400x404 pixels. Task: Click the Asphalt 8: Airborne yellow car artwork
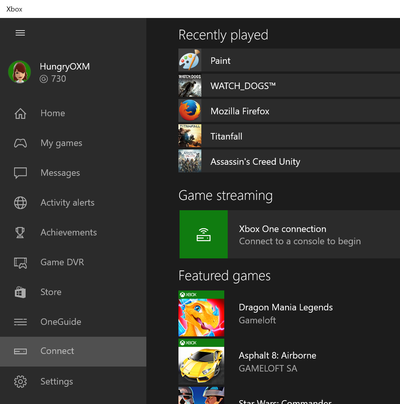(x=201, y=362)
